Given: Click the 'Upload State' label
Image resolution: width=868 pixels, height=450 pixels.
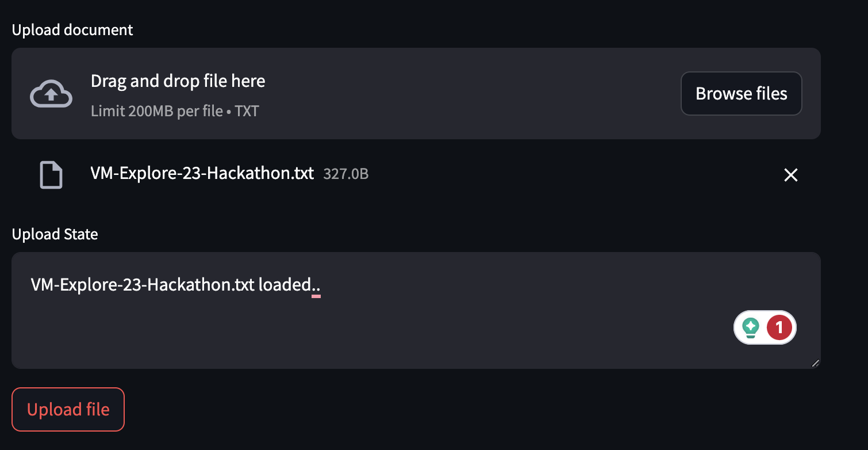Looking at the screenshot, I should pos(55,234).
